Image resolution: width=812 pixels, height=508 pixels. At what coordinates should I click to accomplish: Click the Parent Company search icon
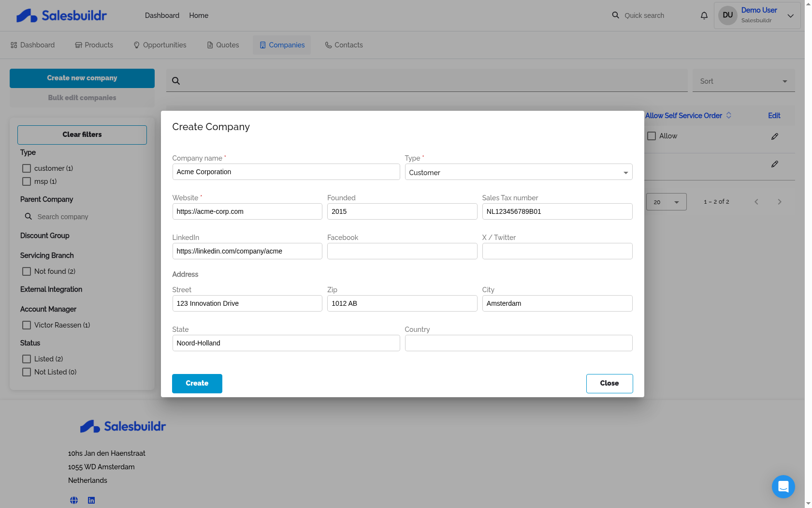point(29,216)
